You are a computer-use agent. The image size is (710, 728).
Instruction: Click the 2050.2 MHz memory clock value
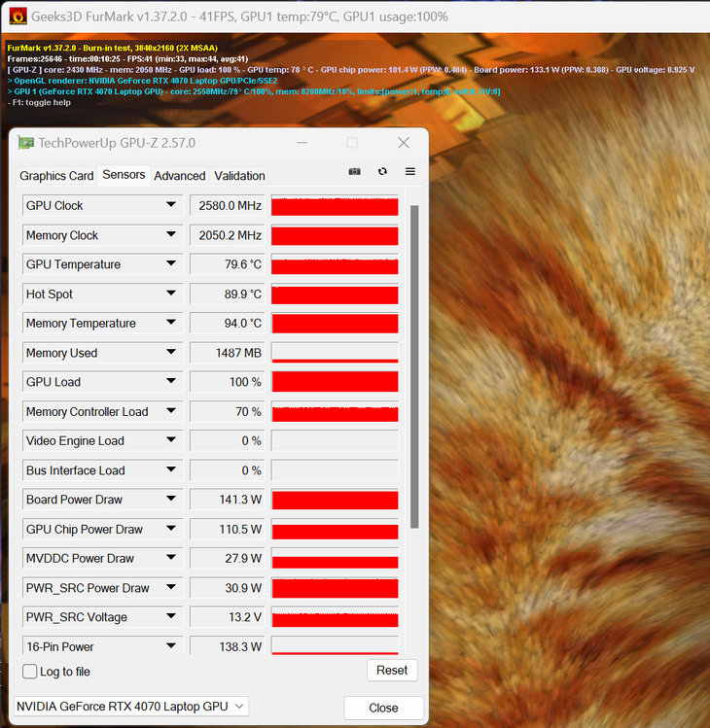click(228, 235)
